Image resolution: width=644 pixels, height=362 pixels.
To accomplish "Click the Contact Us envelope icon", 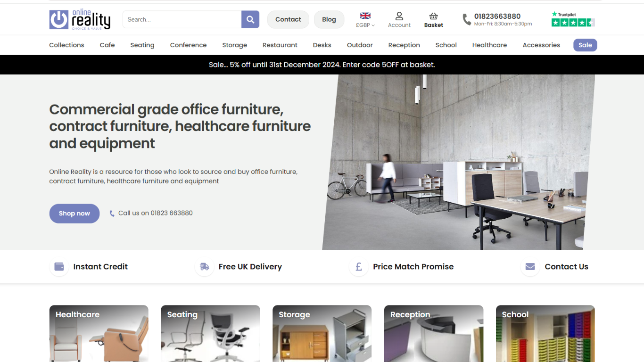I will (x=530, y=267).
